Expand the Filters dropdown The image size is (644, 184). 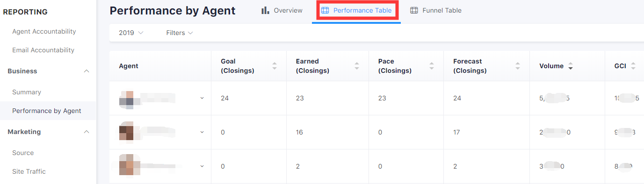pyautogui.click(x=180, y=33)
